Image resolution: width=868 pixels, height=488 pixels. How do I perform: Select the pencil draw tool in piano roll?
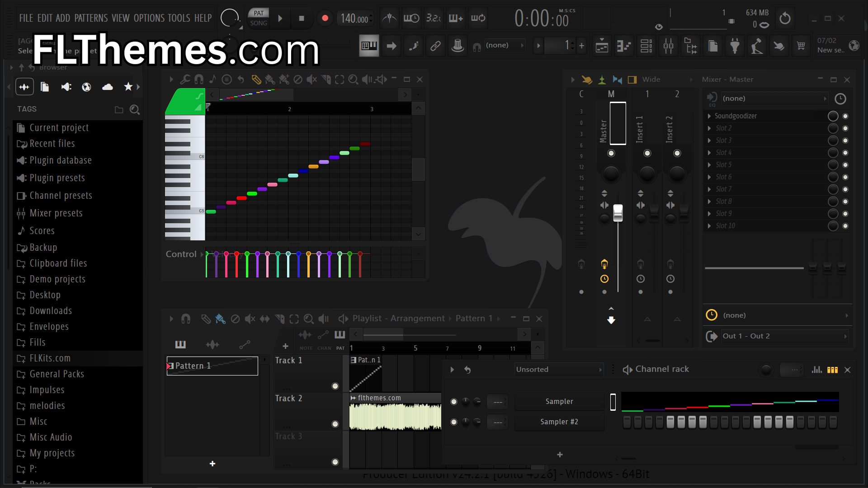point(256,80)
